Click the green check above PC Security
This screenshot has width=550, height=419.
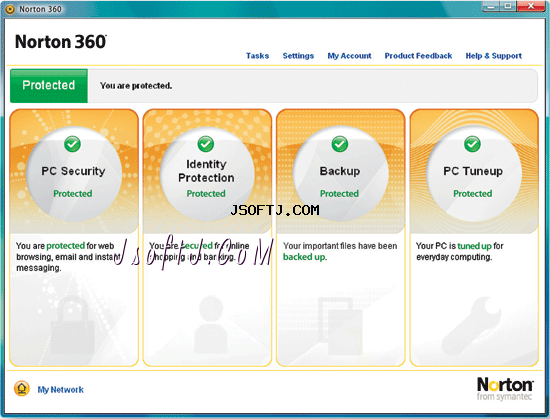pyautogui.click(x=73, y=144)
